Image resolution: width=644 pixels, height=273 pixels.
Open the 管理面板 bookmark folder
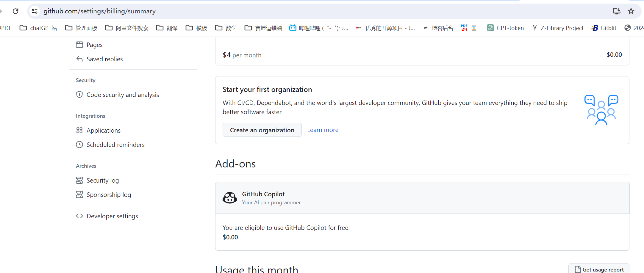(x=81, y=28)
